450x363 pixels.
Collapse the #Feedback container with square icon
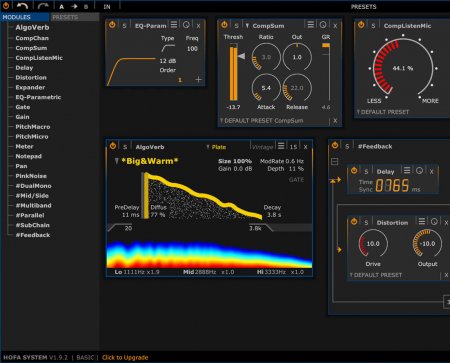(335, 162)
